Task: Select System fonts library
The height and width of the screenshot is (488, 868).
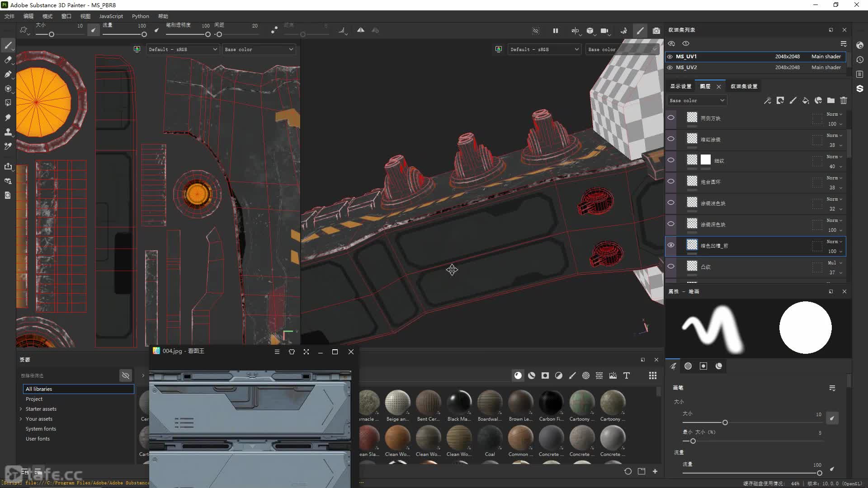Action: [x=41, y=429]
